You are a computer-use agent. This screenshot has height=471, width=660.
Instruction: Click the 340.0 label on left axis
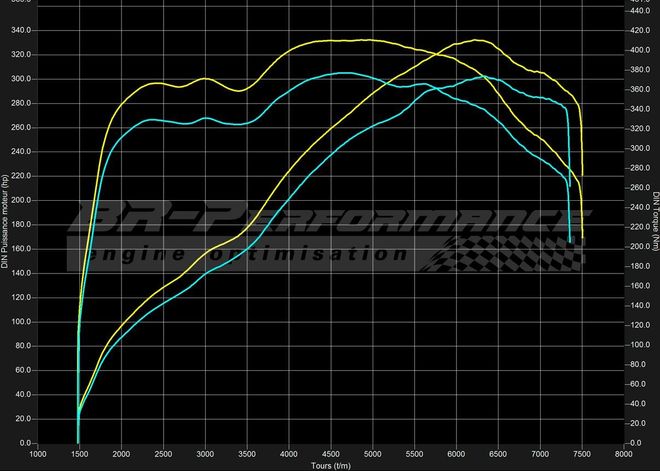click(x=20, y=30)
